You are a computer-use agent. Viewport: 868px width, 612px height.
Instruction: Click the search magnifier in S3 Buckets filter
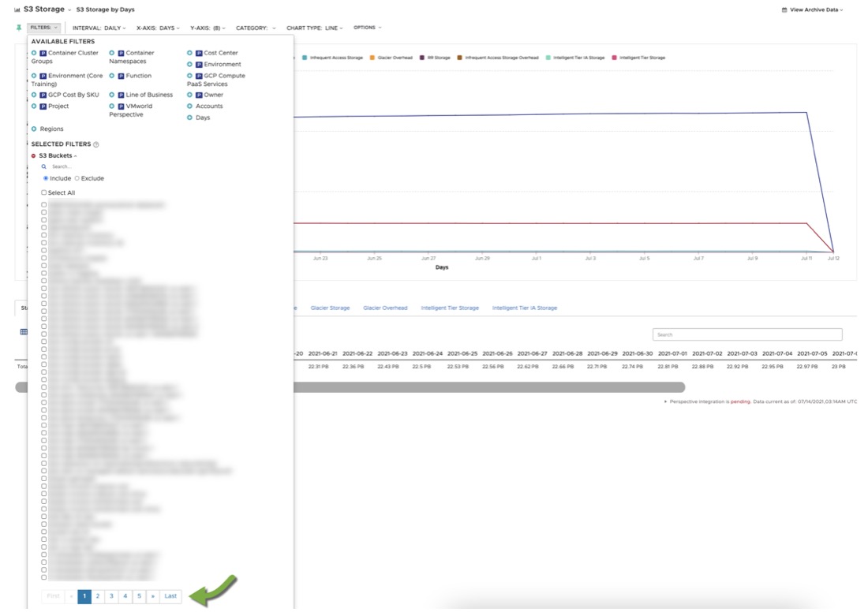click(x=43, y=167)
